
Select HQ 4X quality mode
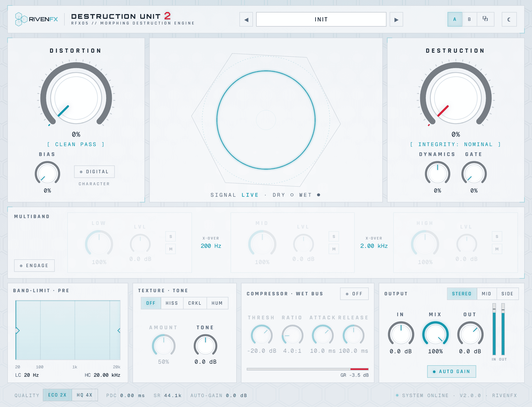click(x=85, y=395)
